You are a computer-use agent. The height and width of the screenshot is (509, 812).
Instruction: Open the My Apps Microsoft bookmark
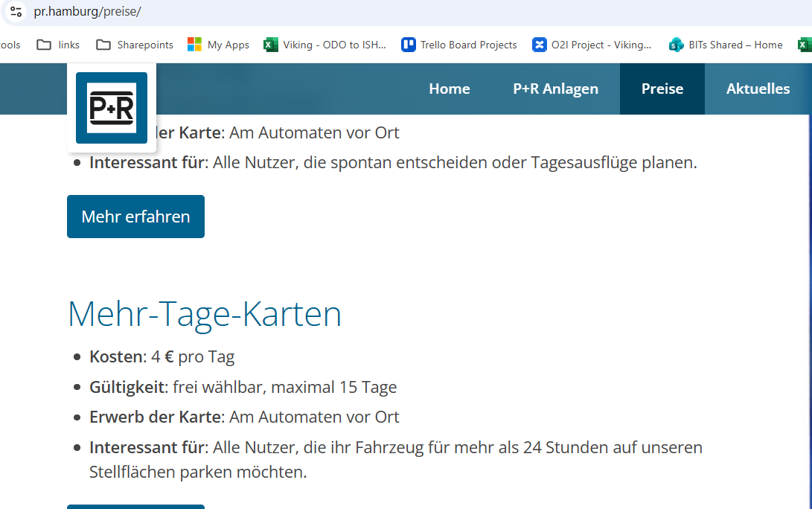tap(218, 45)
